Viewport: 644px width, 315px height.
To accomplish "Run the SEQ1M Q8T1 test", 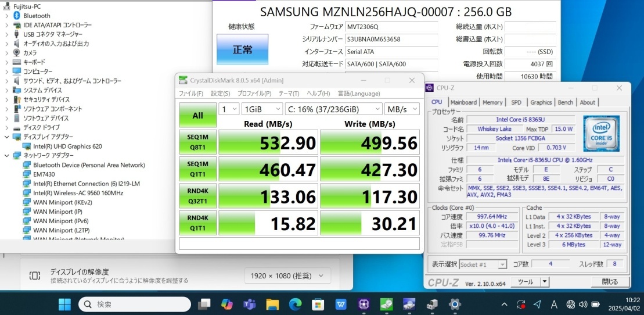I will tap(198, 142).
